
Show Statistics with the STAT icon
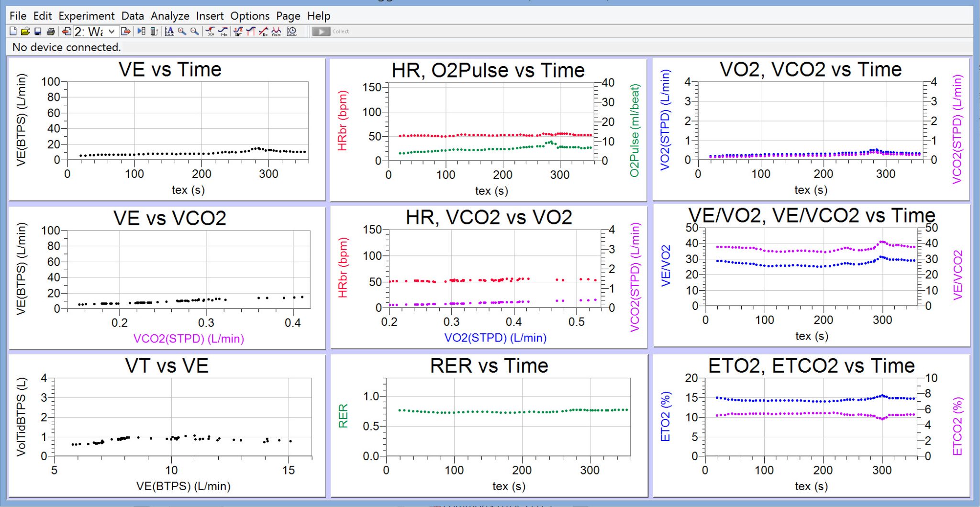point(238,32)
